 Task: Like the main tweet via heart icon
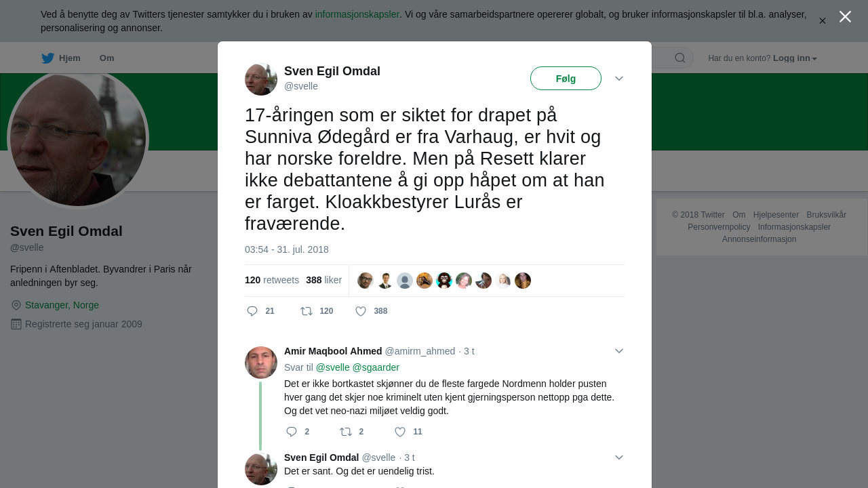pos(361,311)
